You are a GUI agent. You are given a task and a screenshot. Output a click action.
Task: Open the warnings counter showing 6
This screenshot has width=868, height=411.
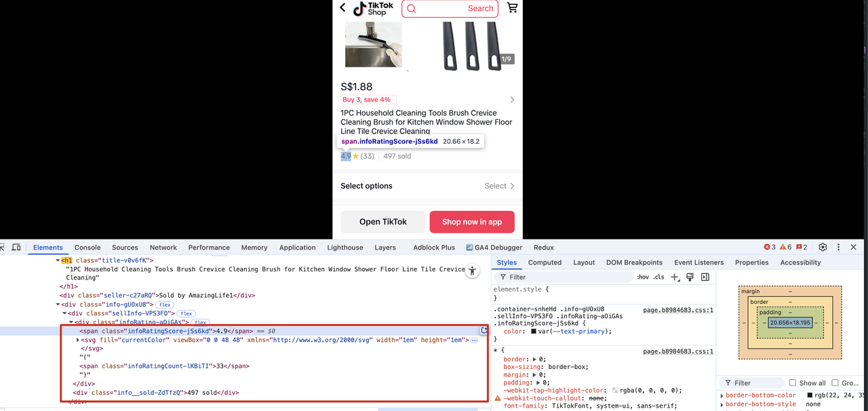[x=785, y=248]
